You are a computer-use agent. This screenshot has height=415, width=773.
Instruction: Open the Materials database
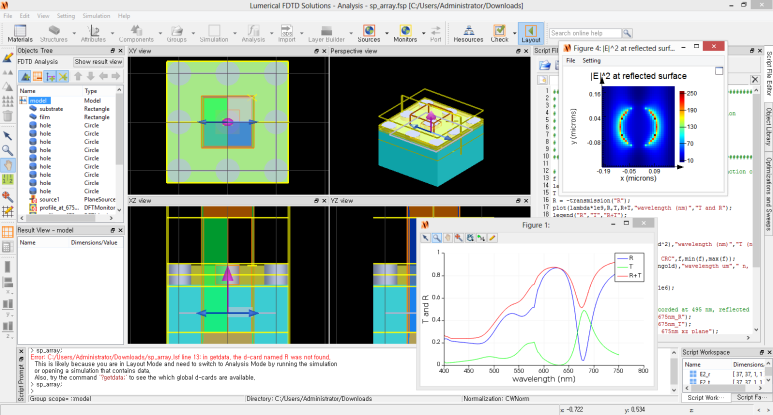pos(20,34)
